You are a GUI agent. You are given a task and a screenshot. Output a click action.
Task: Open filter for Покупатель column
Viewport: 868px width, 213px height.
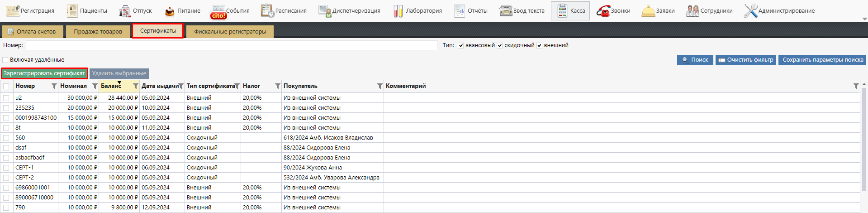coord(380,86)
